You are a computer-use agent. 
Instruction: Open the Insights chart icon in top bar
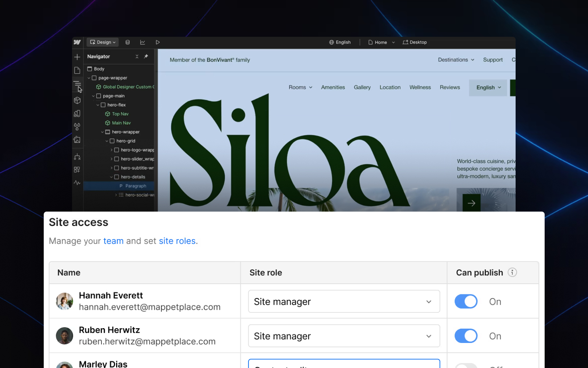(143, 42)
